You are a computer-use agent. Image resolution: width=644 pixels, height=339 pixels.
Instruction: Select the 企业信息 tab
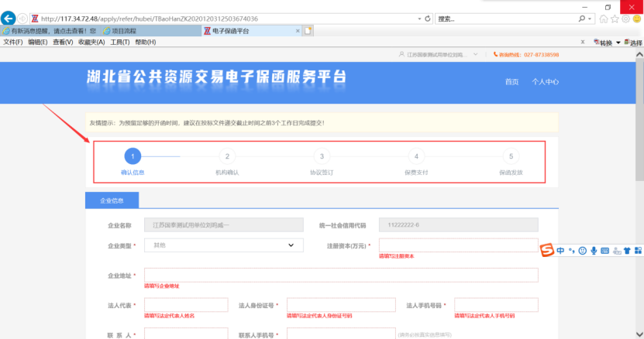click(x=112, y=200)
